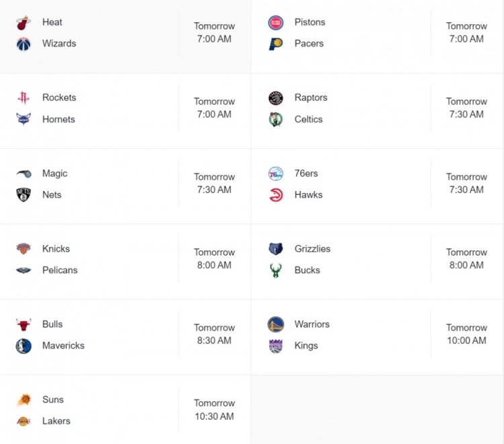
Task: Open the 76ers team name
Action: pos(306,173)
